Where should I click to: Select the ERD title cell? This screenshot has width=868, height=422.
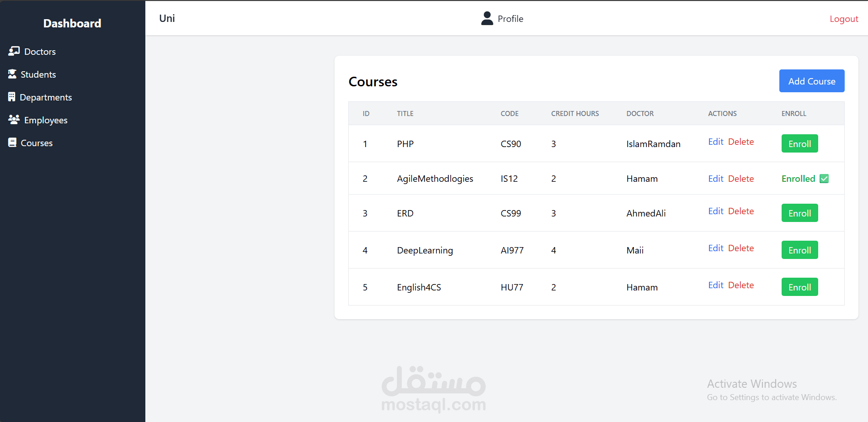[405, 213]
